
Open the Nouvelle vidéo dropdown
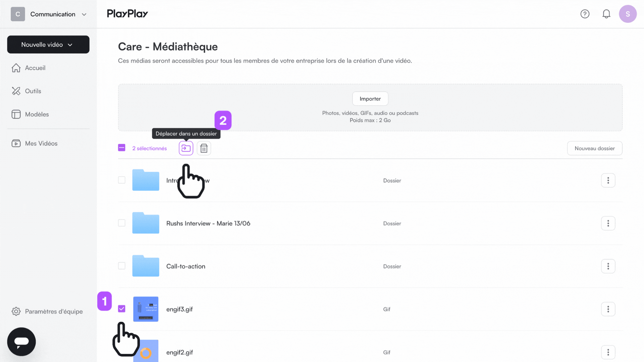[48, 45]
